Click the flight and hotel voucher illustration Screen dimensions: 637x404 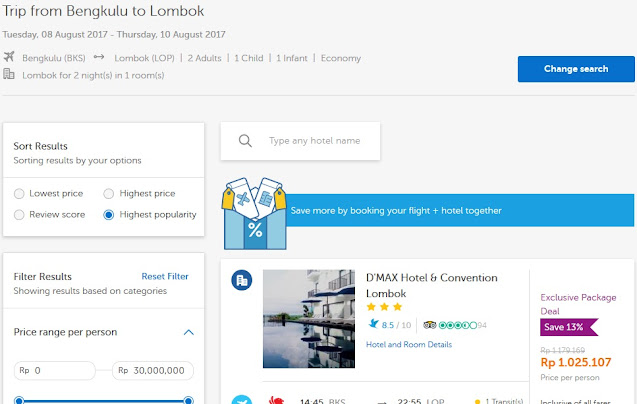click(x=254, y=213)
